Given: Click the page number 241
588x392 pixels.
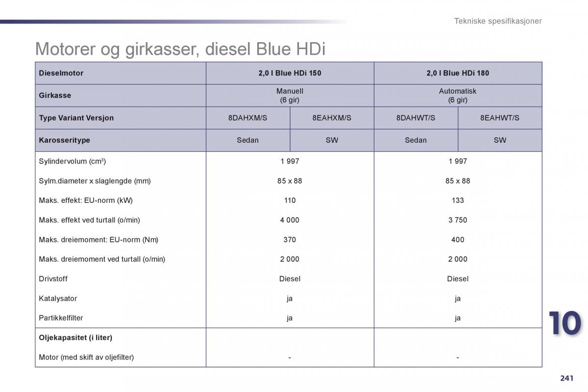Looking at the screenshot, I should click(566, 378).
